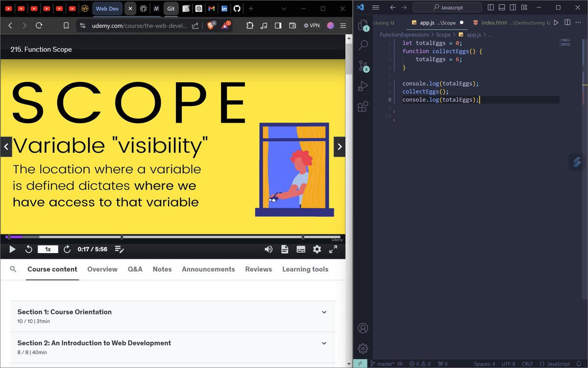The height and width of the screenshot is (368, 588).
Task: Open Brave Shields icon in address bar
Action: click(211, 26)
